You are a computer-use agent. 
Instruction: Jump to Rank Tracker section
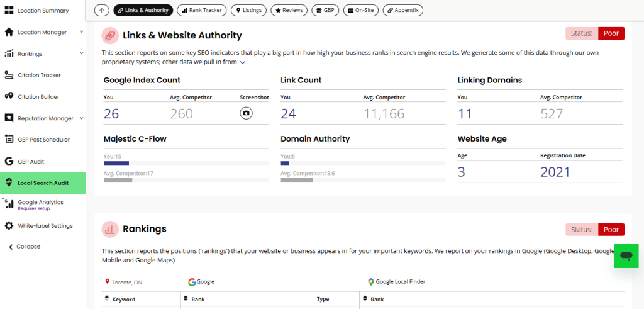click(202, 10)
